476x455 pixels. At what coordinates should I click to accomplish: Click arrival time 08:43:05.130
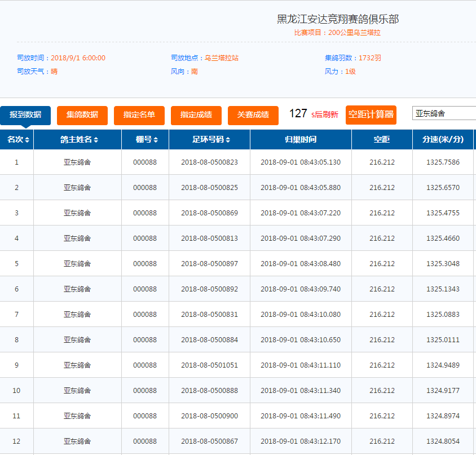pos(320,162)
